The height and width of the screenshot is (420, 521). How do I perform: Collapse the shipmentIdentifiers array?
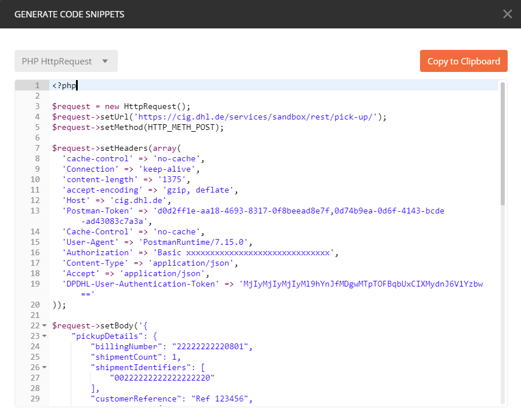[44, 367]
